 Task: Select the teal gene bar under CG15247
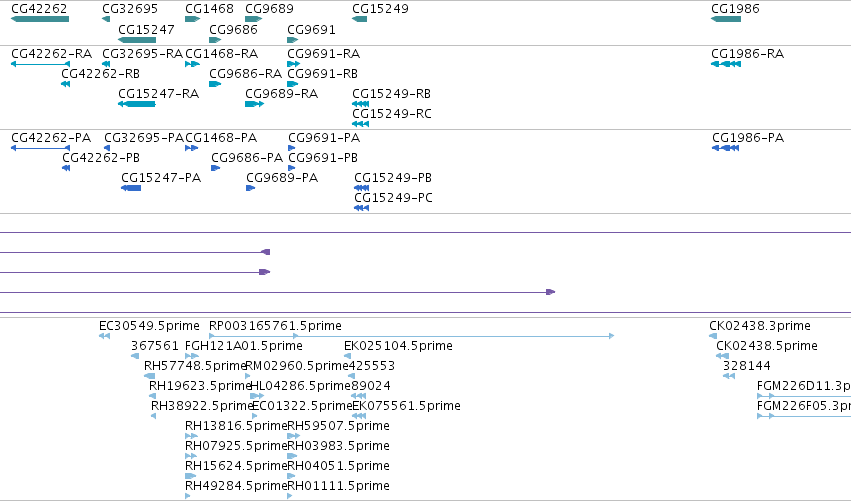(x=137, y=40)
